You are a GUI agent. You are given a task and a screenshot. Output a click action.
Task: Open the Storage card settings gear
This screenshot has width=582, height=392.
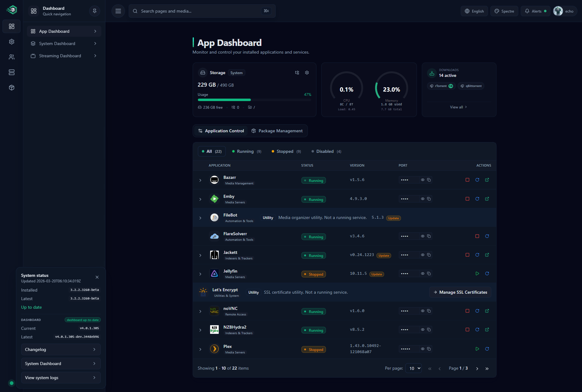pos(307,73)
